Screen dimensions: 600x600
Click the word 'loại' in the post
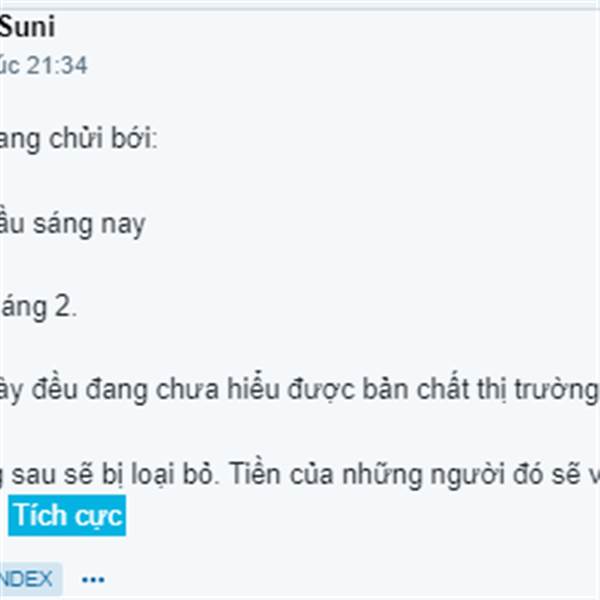(153, 474)
